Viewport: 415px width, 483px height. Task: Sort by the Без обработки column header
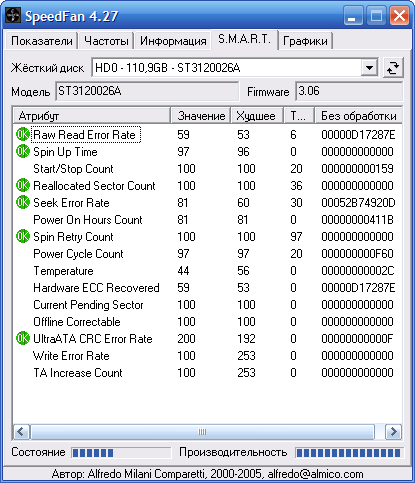coord(359,116)
